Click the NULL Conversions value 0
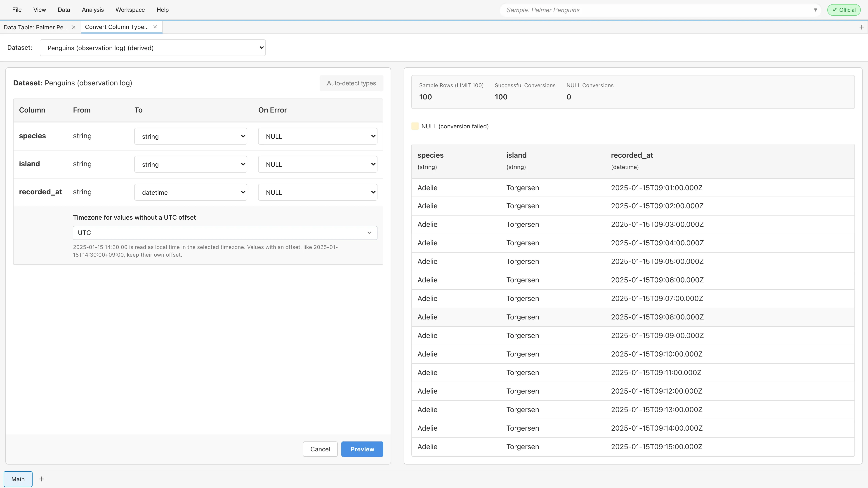 pyautogui.click(x=568, y=97)
